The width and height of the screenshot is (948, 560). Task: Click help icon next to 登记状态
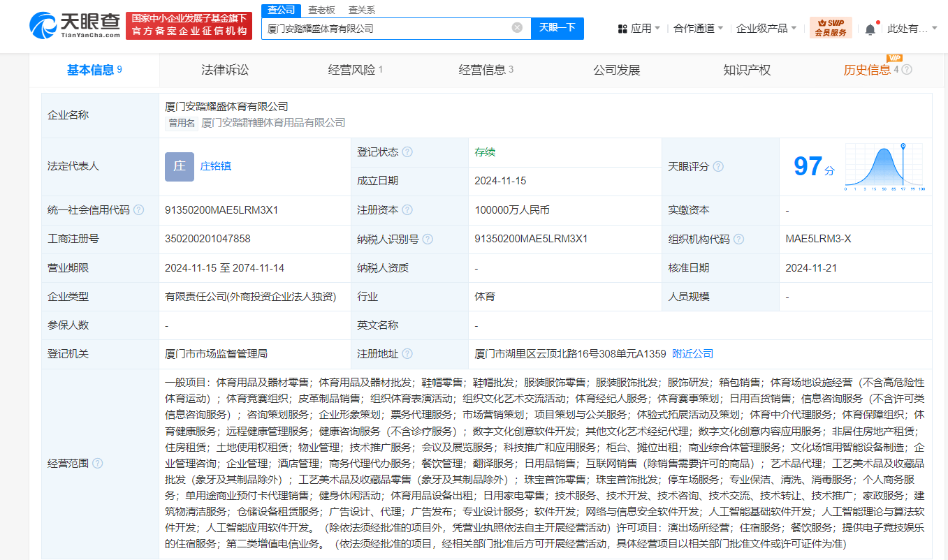coord(407,152)
